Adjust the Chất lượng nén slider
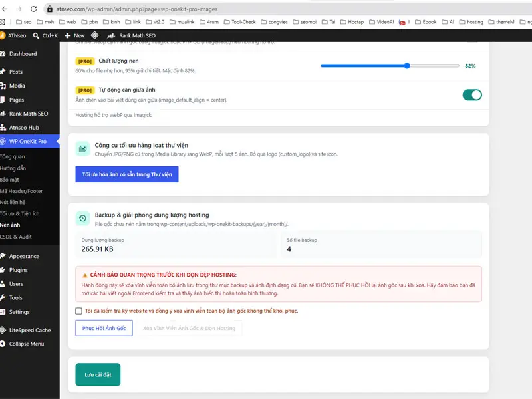 (390, 66)
